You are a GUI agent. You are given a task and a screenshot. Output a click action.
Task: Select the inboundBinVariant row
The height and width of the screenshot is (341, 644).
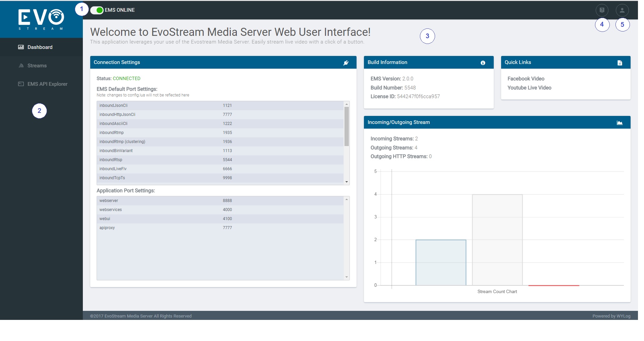point(220,151)
